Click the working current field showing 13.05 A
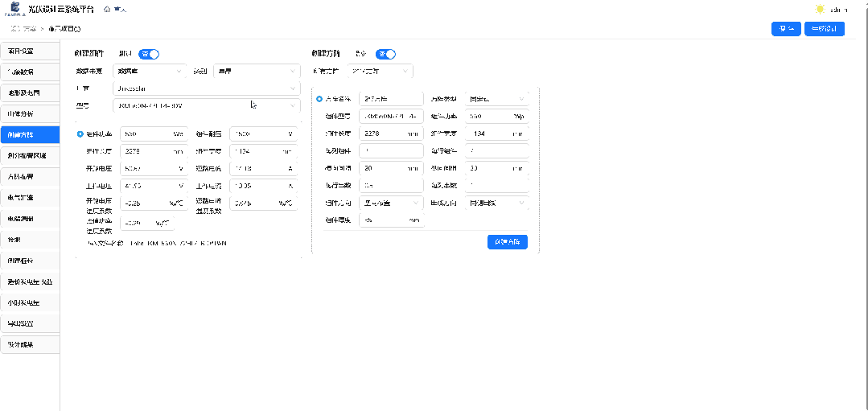The height and width of the screenshot is (411, 868). point(264,186)
